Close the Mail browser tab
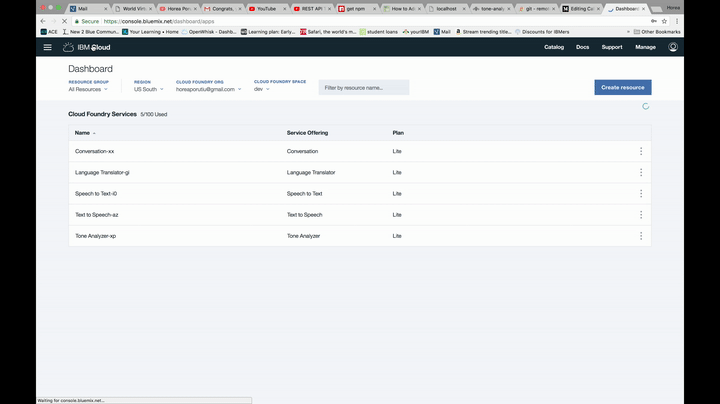720x404 pixels. point(106,9)
